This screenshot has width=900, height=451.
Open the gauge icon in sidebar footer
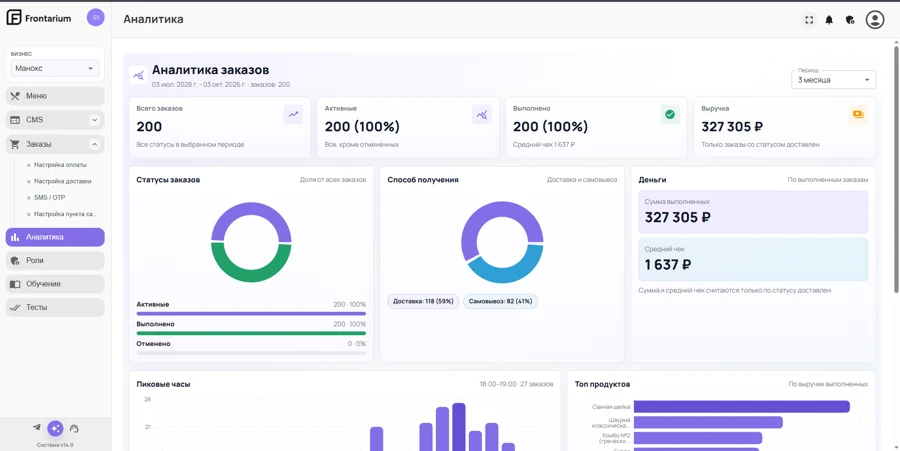tap(73, 428)
